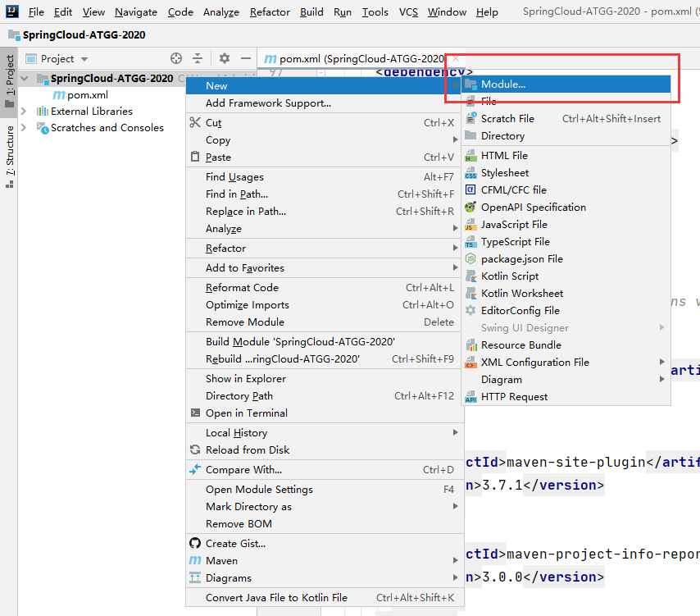Open the Help menu
The image size is (700, 616).
(x=487, y=12)
